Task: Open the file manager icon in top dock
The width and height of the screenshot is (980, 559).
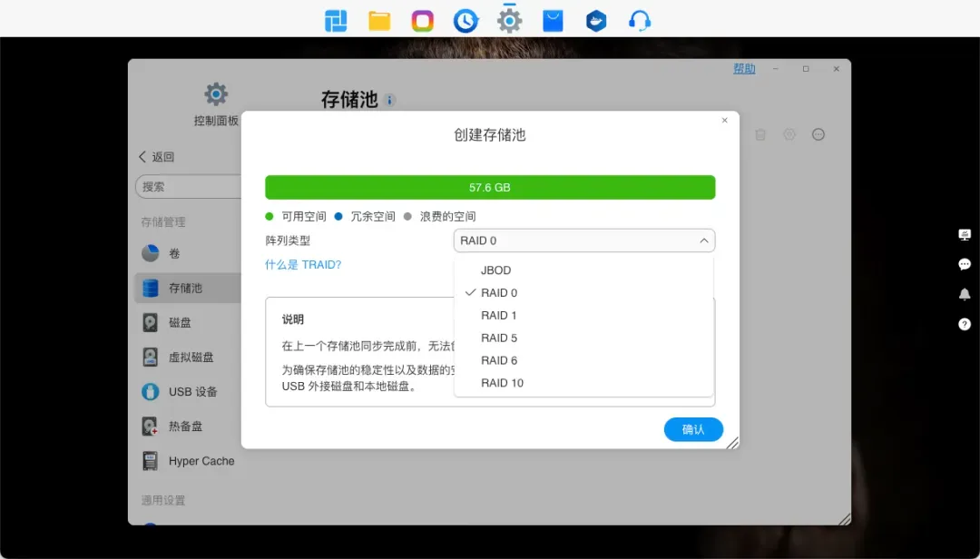Action: tap(379, 20)
